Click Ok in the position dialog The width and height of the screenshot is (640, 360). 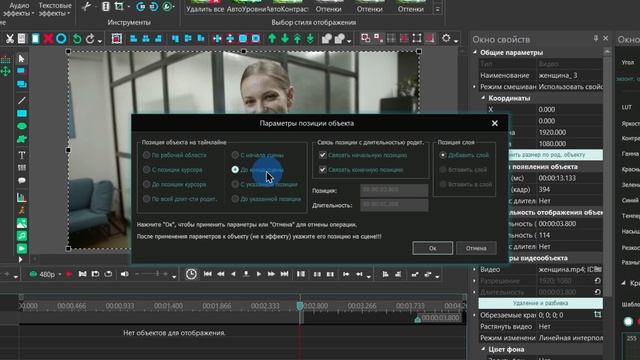pyautogui.click(x=432, y=248)
